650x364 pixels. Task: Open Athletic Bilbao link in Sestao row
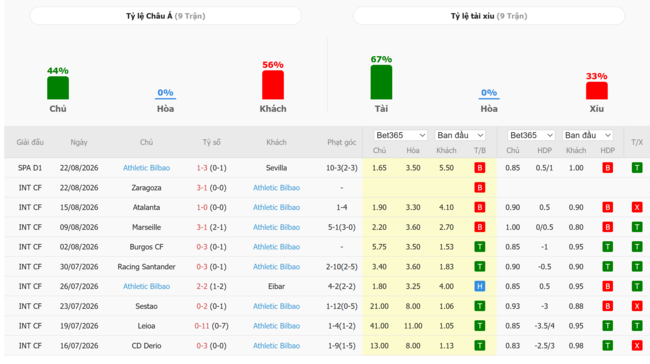pyautogui.click(x=276, y=306)
